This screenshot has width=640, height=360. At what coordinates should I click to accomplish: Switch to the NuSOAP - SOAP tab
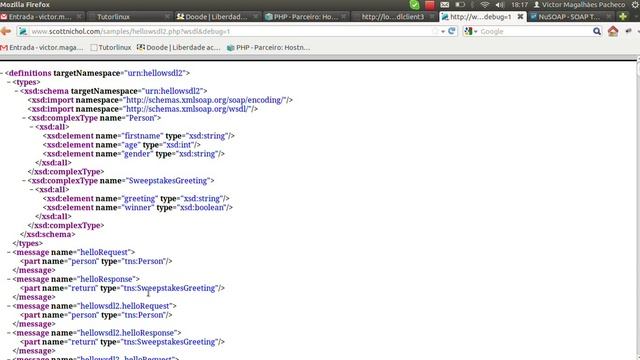click(x=571, y=17)
